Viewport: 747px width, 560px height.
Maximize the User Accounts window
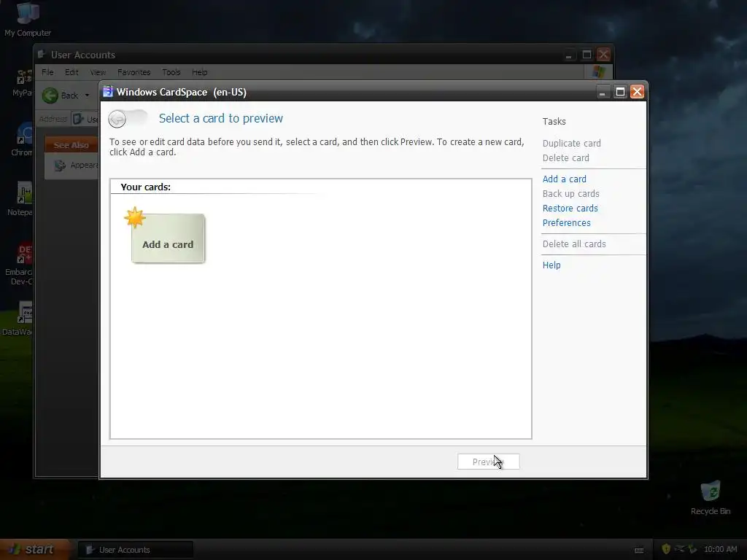pyautogui.click(x=587, y=55)
